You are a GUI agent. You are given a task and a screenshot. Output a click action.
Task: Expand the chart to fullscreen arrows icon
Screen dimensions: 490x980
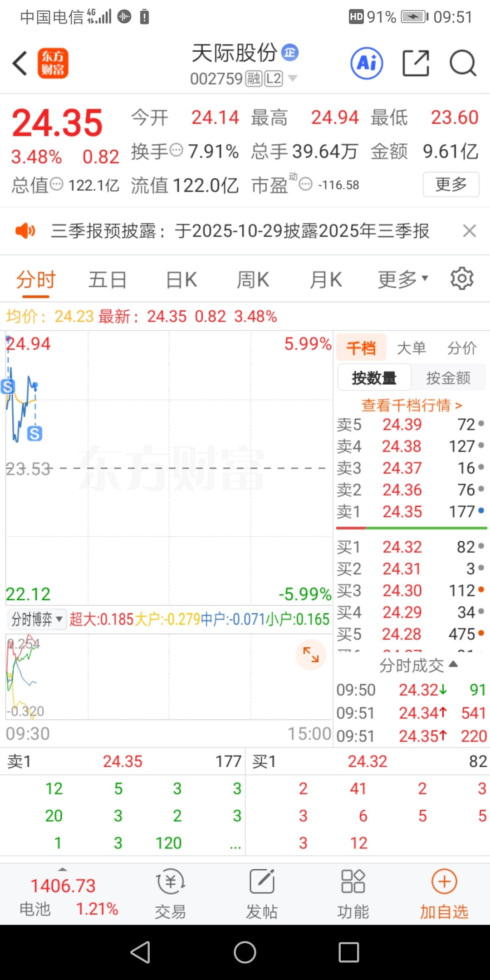311,655
